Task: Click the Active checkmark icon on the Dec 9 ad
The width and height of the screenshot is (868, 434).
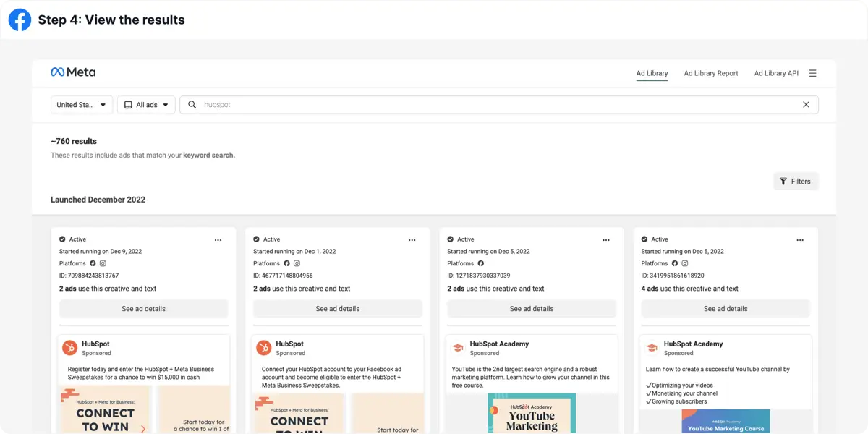Action: [x=63, y=239]
